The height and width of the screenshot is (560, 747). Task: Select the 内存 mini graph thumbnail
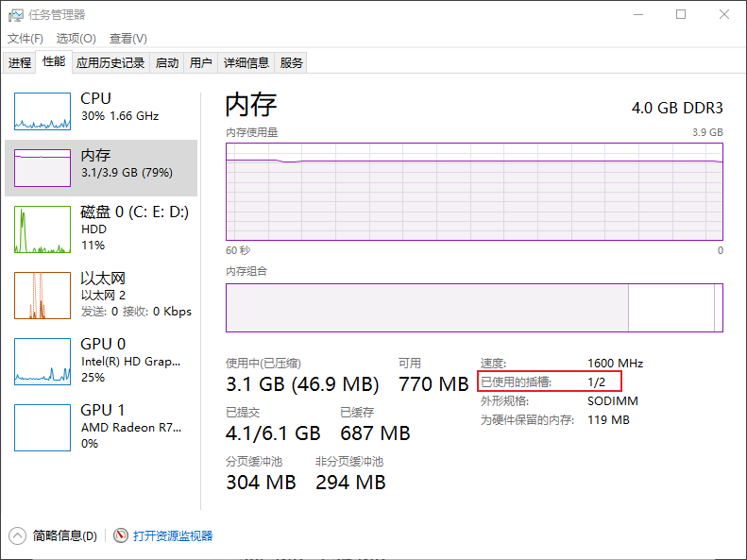pos(42,167)
